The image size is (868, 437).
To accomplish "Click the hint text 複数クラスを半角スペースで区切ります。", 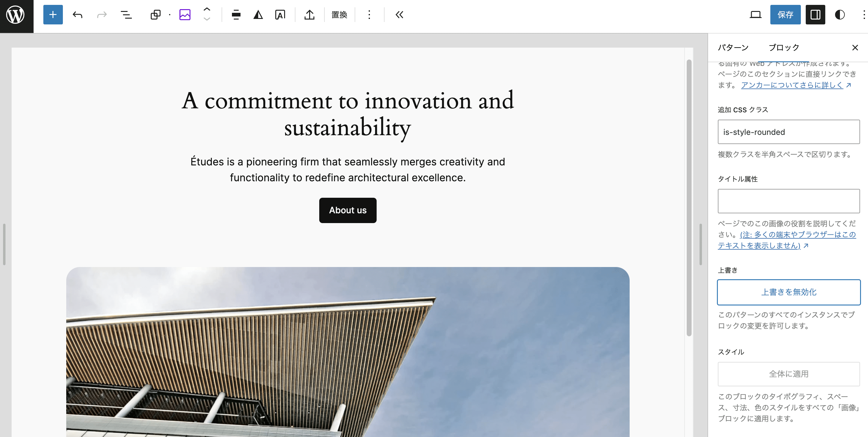I will coord(785,154).
